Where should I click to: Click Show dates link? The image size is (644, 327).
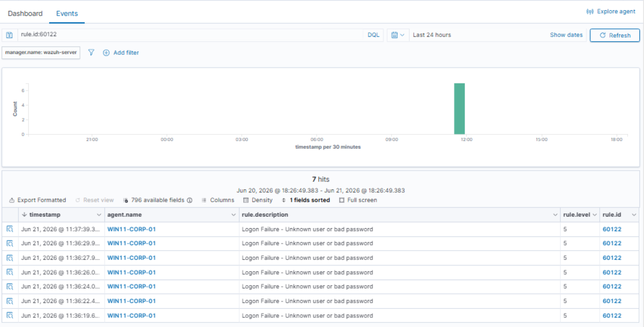(566, 35)
